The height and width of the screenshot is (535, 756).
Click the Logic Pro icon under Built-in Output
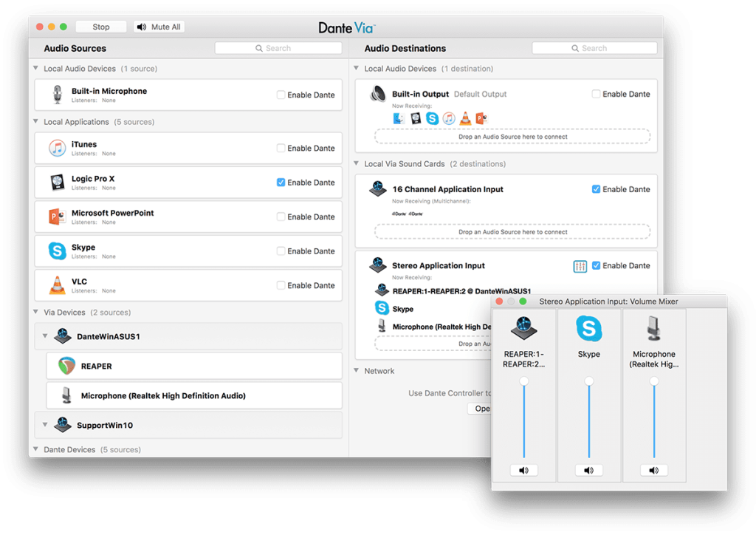(x=416, y=118)
